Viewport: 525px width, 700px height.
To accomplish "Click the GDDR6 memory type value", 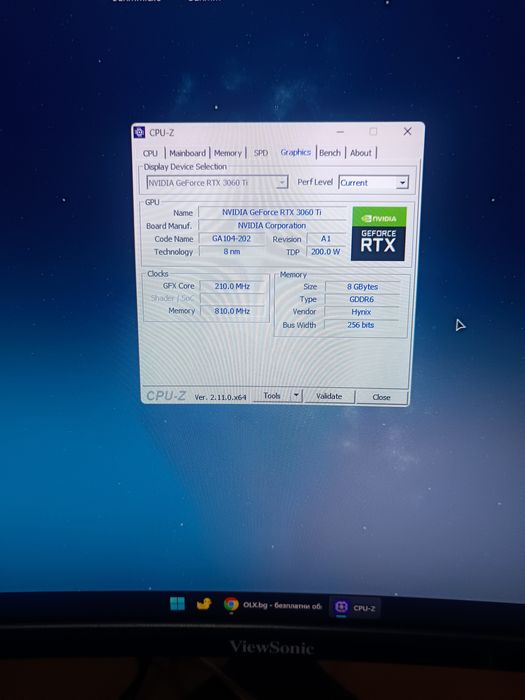I will 362,300.
